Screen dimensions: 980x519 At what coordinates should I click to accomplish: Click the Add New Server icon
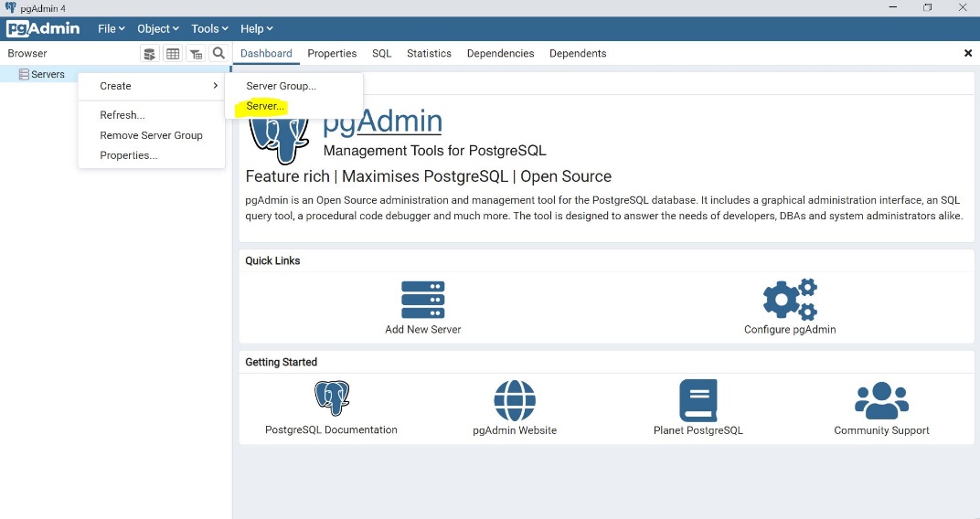click(423, 300)
